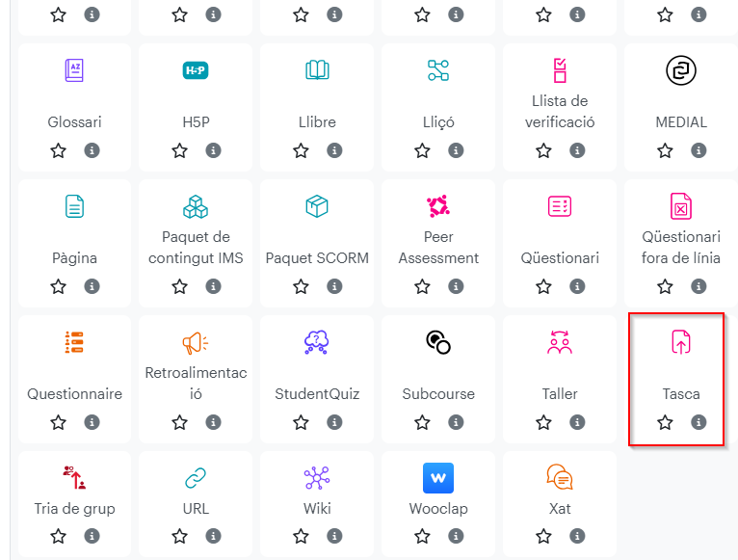This screenshot has height=560, width=738.
Task: Choose the Peer Assessment icon
Action: point(438,206)
